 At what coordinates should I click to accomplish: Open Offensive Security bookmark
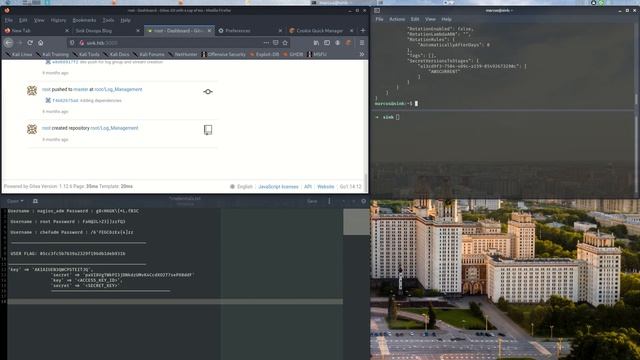(x=224, y=54)
